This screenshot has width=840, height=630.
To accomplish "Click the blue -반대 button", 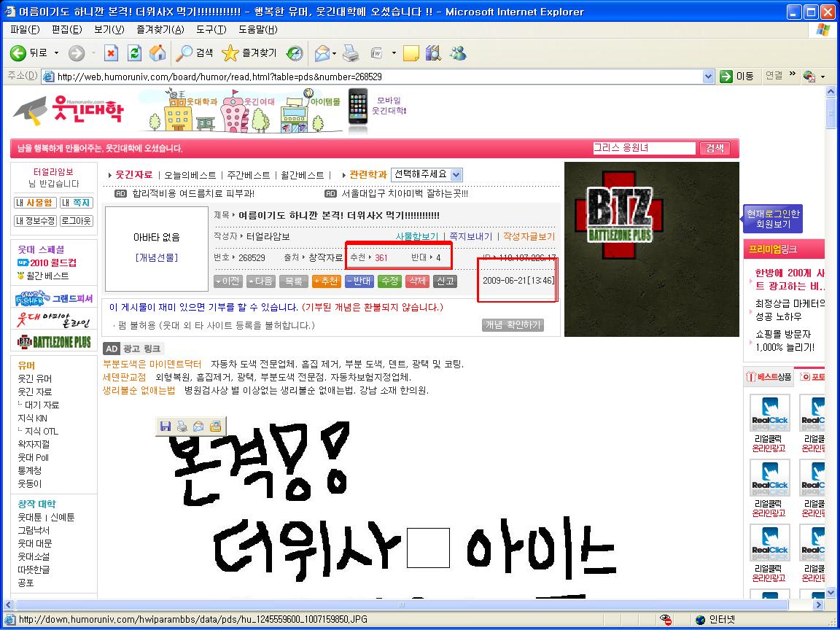I will (x=359, y=281).
